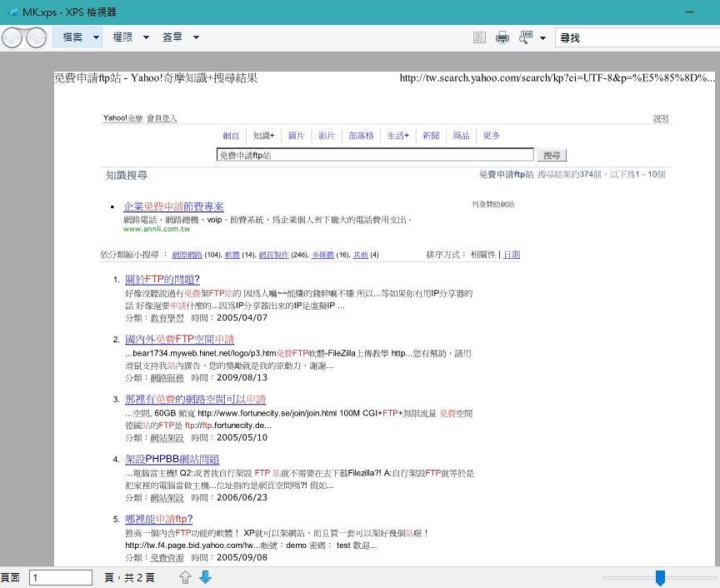
Task: Click the 搜尋 button beside search box
Action: tap(552, 155)
